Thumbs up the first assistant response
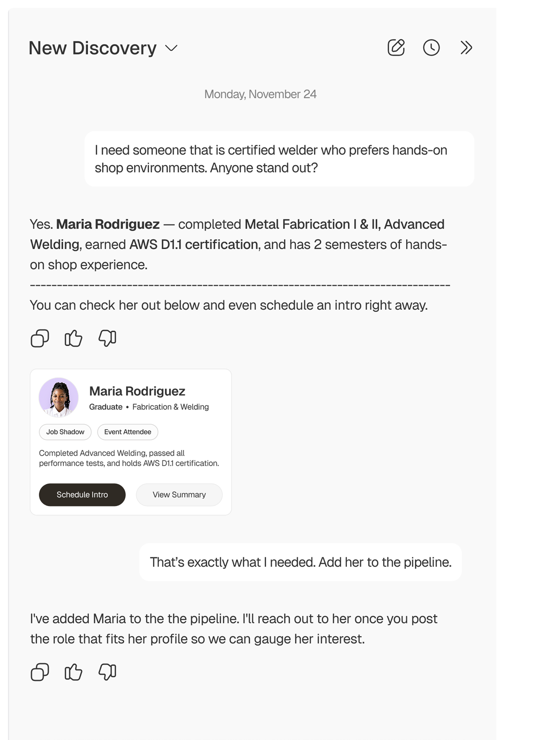Image resolution: width=560 pixels, height=740 pixels. tap(73, 338)
